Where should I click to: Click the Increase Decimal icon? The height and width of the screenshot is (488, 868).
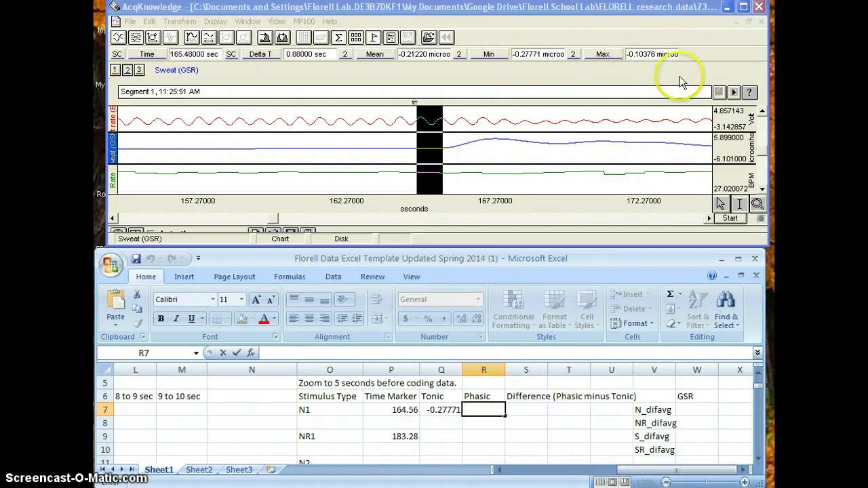460,319
